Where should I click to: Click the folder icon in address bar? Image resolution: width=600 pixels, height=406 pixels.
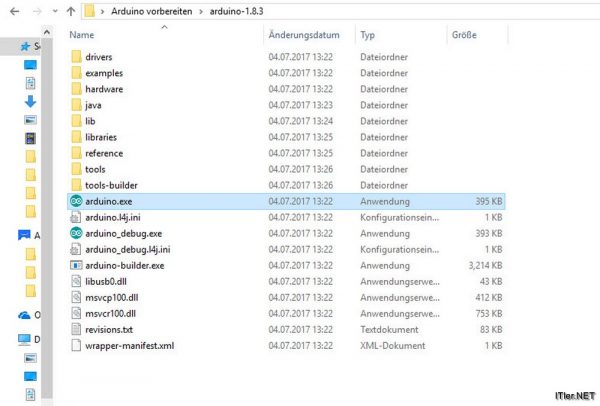(x=90, y=11)
